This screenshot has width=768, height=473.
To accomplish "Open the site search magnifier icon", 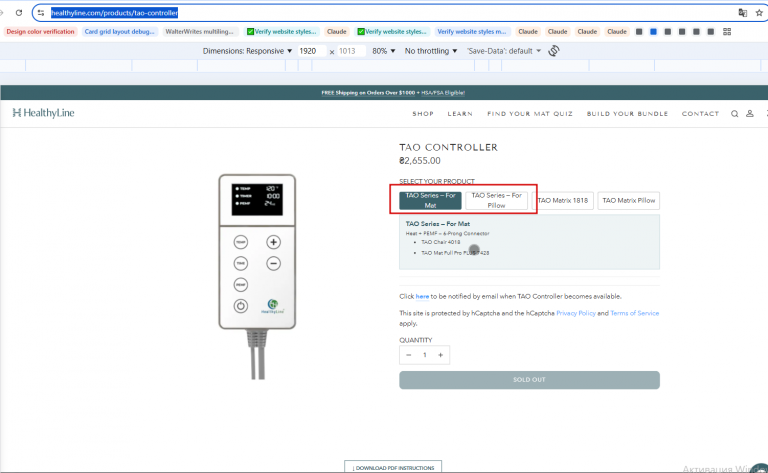I will pyautogui.click(x=735, y=114).
